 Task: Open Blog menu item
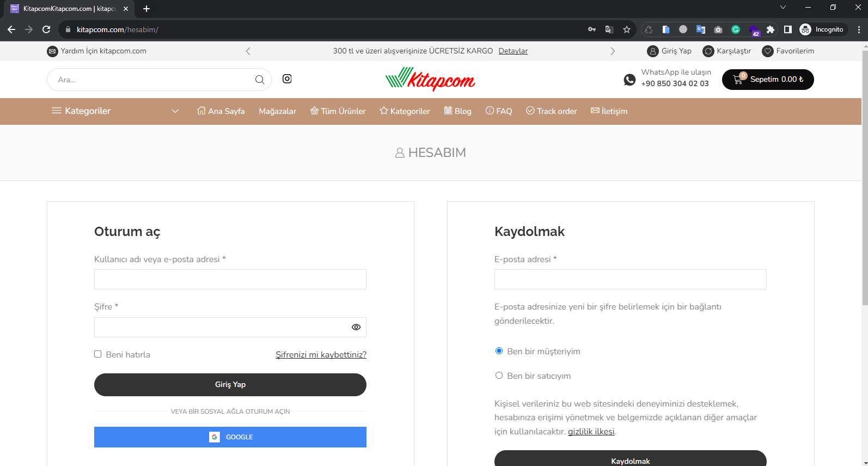[x=457, y=111]
